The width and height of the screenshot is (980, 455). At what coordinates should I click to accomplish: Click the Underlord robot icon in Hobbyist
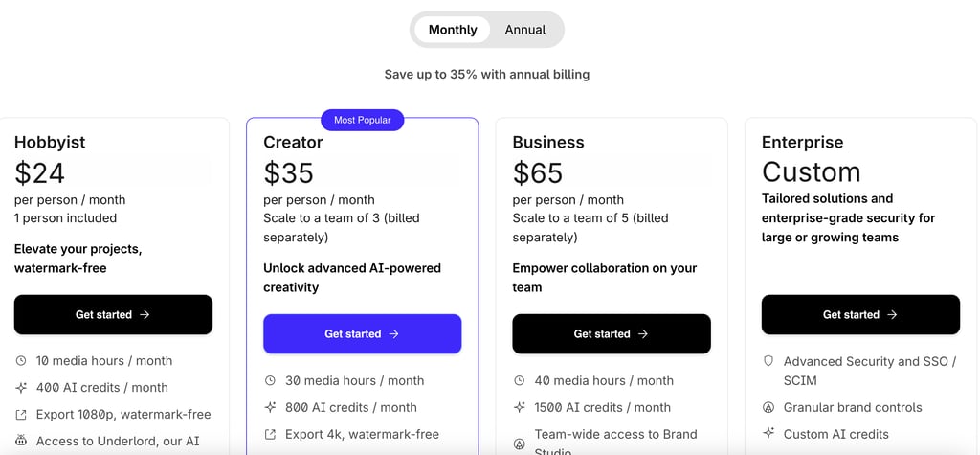coord(21,442)
